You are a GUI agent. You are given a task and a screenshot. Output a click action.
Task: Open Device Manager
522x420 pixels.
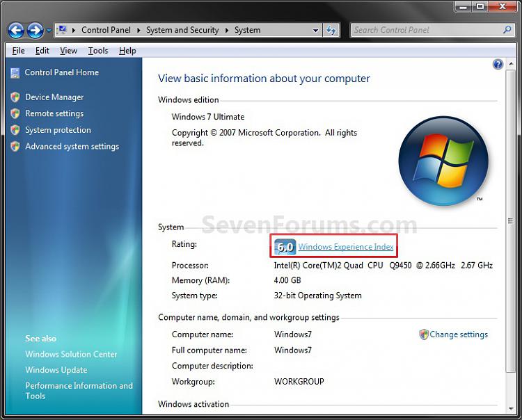point(54,97)
